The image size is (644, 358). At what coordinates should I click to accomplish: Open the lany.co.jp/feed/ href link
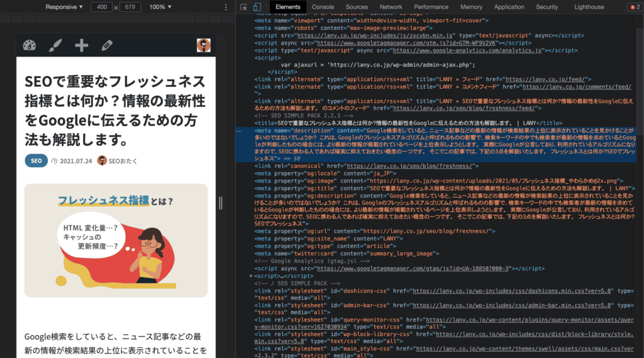tap(545, 79)
